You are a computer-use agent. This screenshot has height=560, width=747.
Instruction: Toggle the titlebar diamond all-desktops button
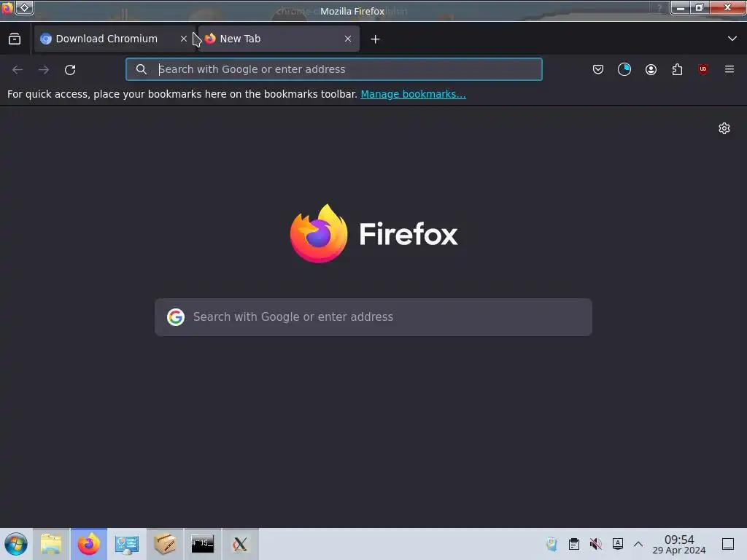24,7
